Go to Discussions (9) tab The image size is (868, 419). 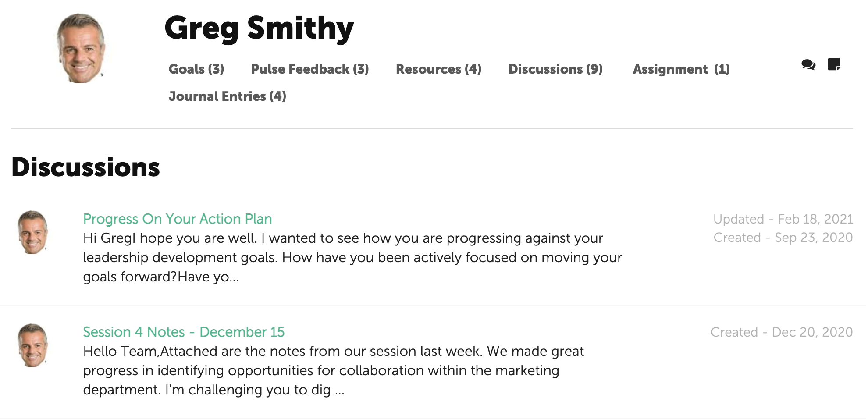pyautogui.click(x=555, y=69)
